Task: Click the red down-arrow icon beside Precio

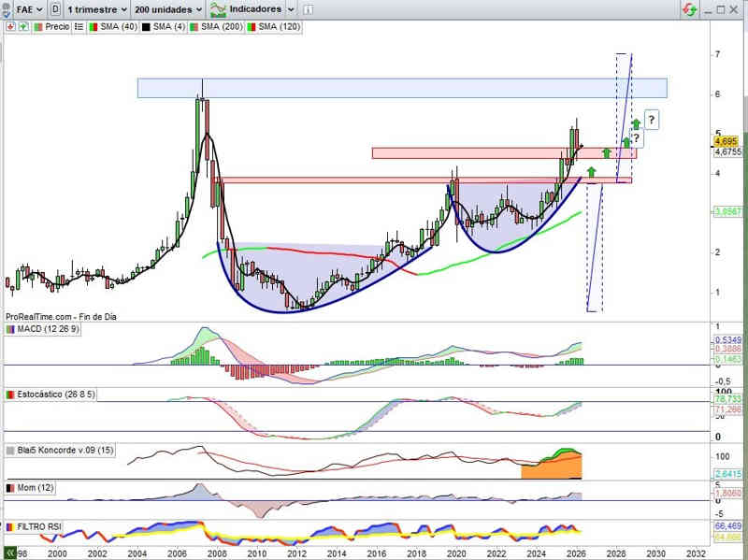Action: pyautogui.click(x=10, y=27)
